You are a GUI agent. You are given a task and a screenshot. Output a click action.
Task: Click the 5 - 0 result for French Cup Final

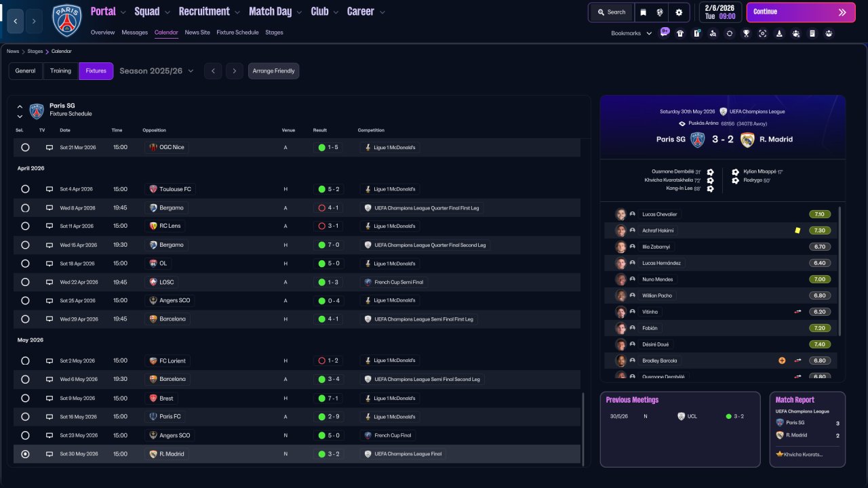(328, 436)
